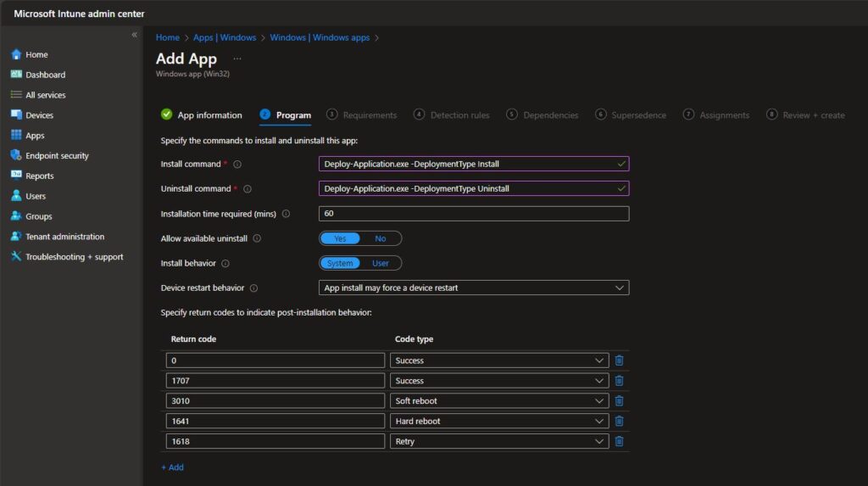Click the Install command input field
This screenshot has width=868, height=486.
[x=474, y=164]
